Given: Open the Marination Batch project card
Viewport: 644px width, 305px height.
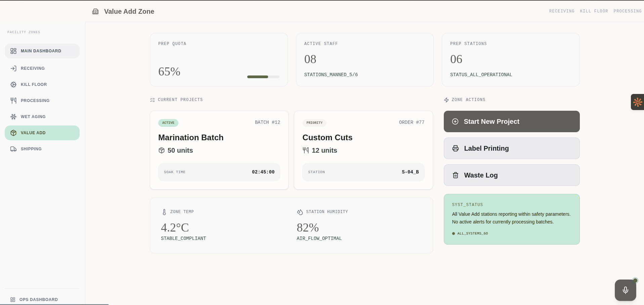Looking at the screenshot, I should 219,150.
